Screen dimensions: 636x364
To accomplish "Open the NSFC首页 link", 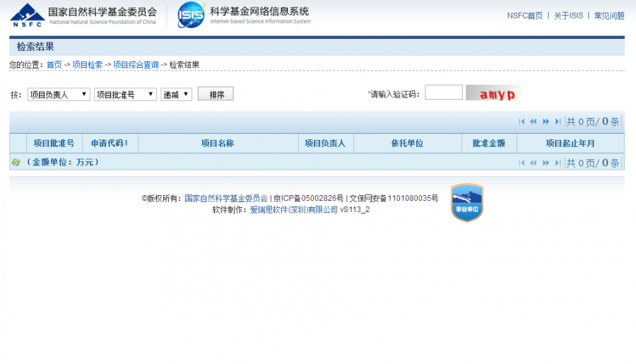I will [x=524, y=16].
